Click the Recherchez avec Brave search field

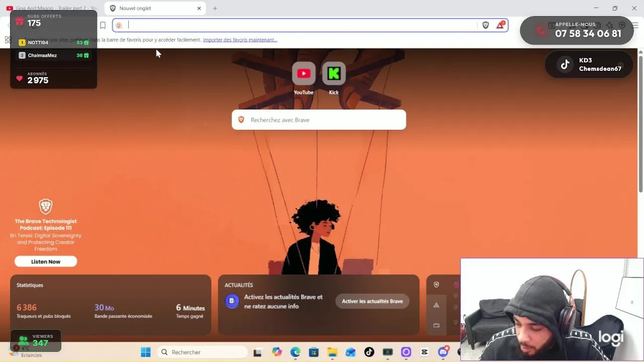tap(319, 120)
